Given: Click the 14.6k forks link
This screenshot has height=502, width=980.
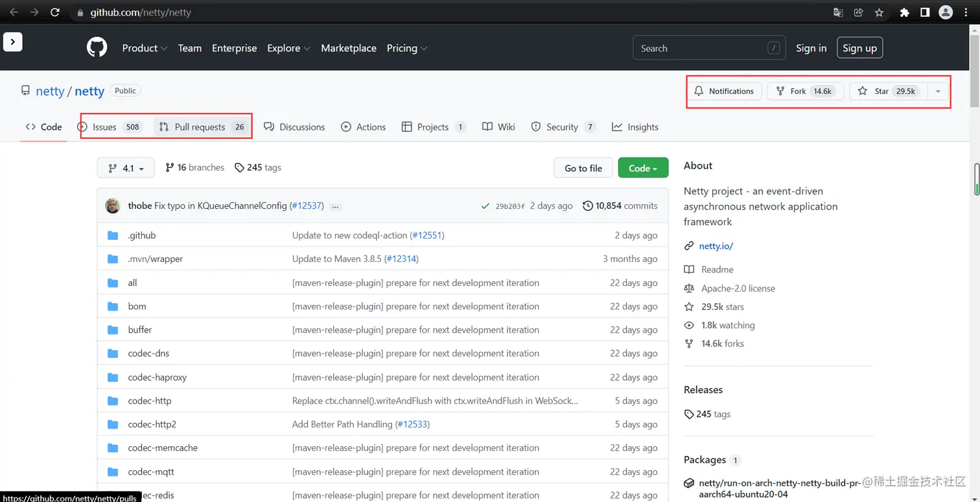Looking at the screenshot, I should (x=714, y=344).
